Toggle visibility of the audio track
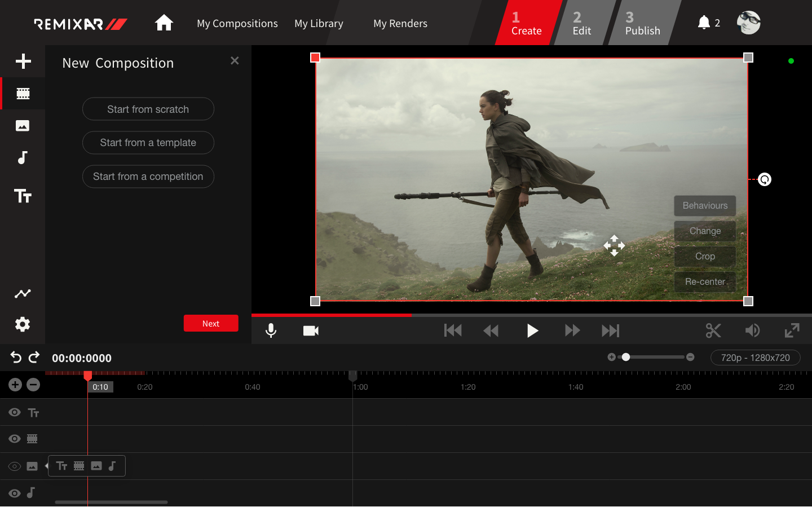This screenshot has width=812, height=507. click(x=15, y=493)
